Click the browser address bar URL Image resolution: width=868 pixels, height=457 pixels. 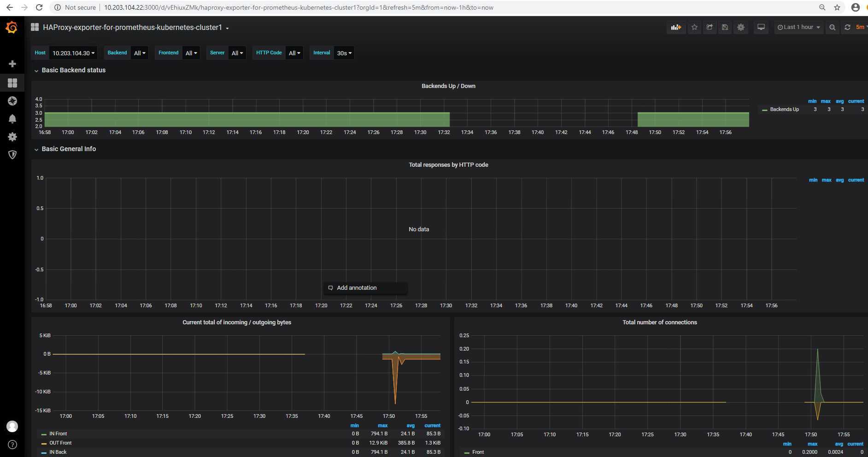coord(299,7)
